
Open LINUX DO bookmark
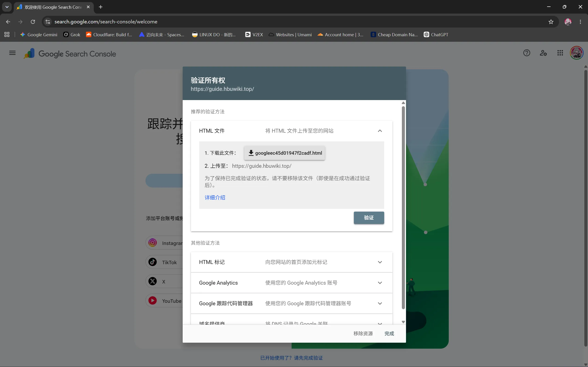pos(214,34)
